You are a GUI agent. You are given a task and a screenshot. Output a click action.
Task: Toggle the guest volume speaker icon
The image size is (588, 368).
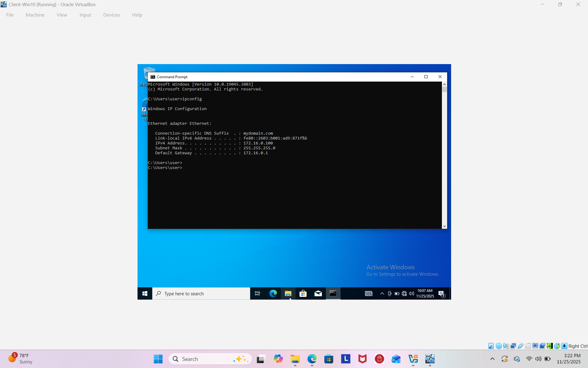[412, 293]
